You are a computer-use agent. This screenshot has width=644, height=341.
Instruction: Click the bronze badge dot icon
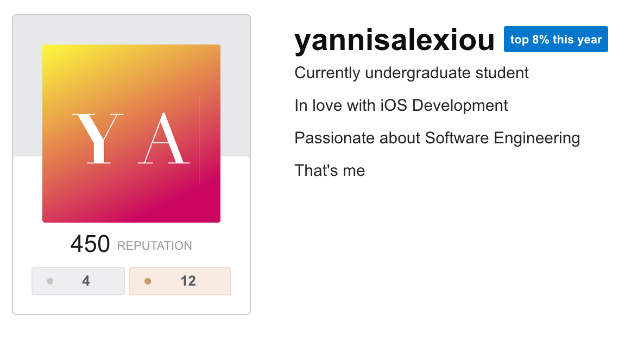pos(147,281)
